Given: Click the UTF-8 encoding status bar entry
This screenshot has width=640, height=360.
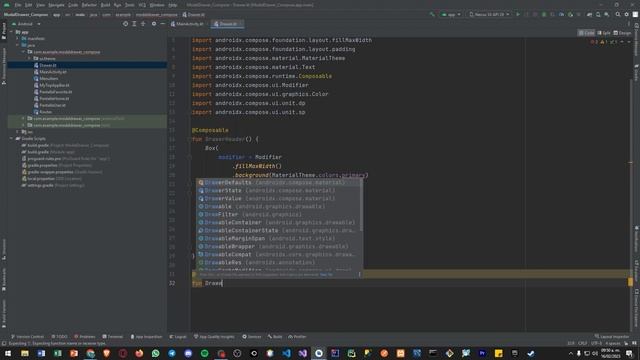Looking at the screenshot, I should (x=596, y=343).
